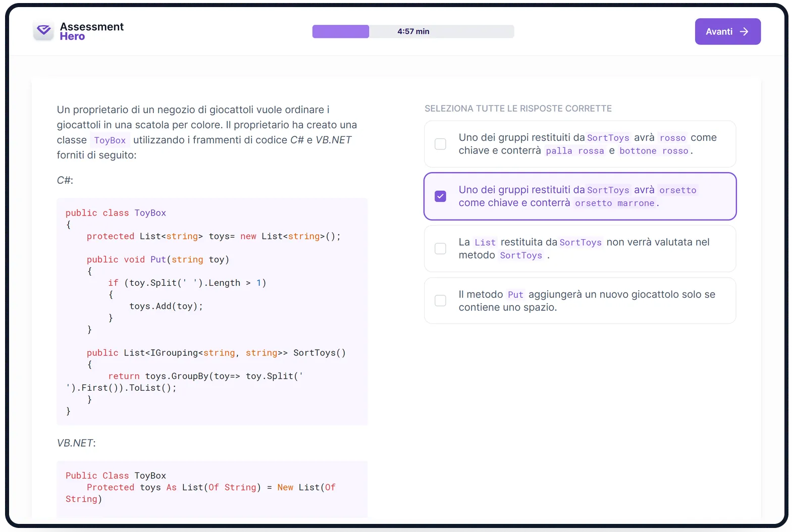The image size is (792, 532).
Task: Click the ToyBox inline code in the question
Action: click(110, 140)
